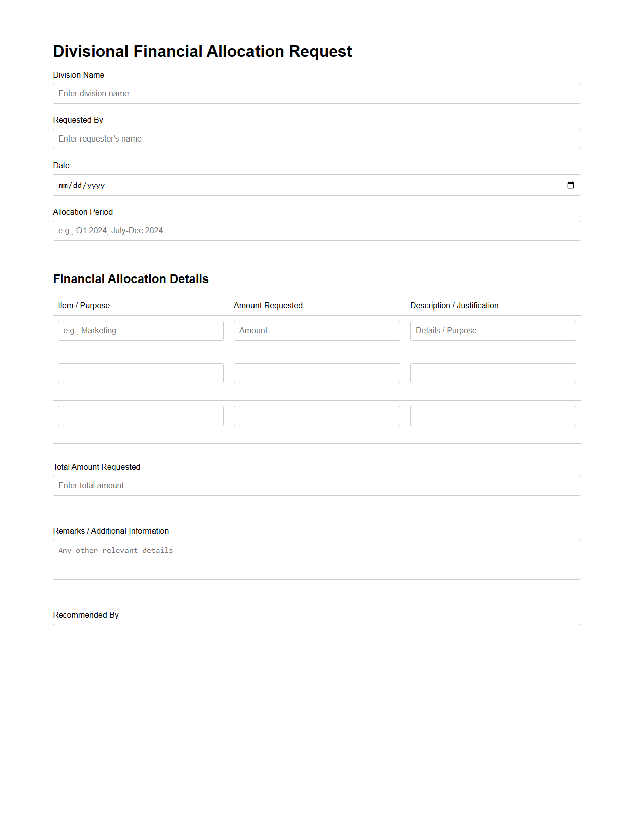Click the Total Amount Requested label
This screenshot has width=634, height=840.
[96, 467]
